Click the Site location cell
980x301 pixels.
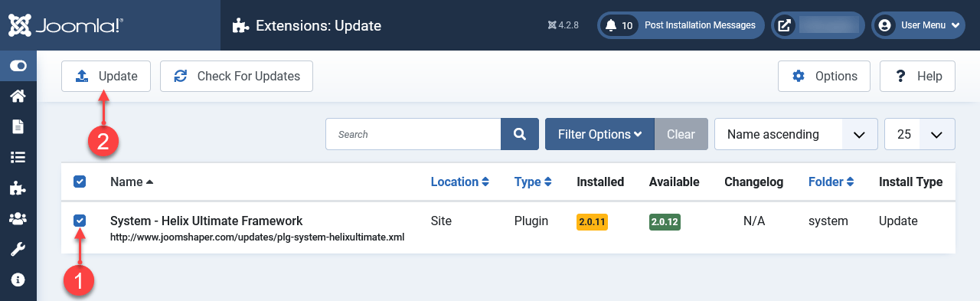(441, 221)
